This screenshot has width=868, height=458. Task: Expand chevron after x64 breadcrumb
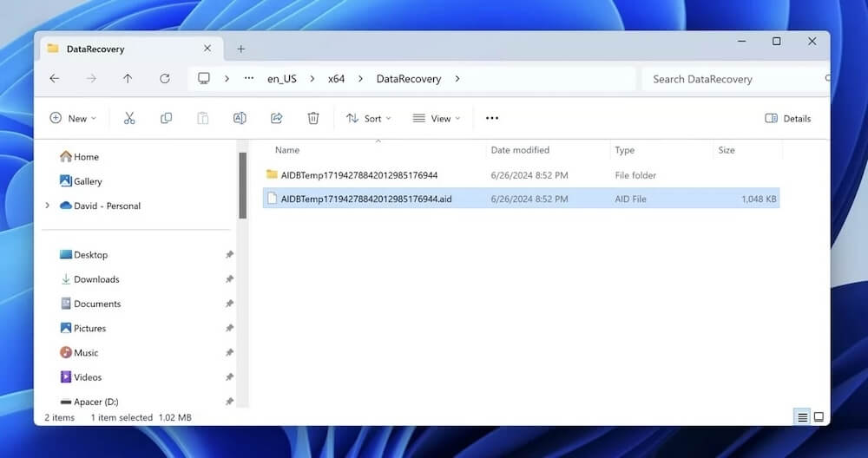(360, 79)
